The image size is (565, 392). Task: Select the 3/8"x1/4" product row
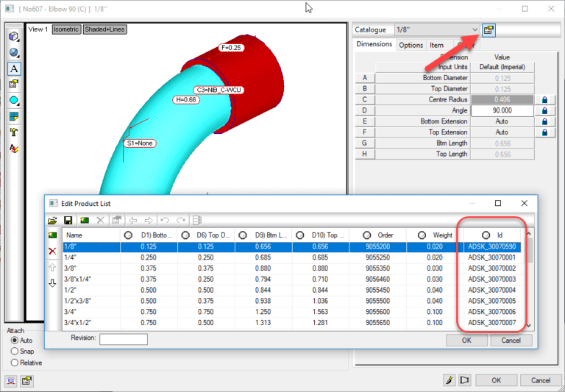[292, 279]
